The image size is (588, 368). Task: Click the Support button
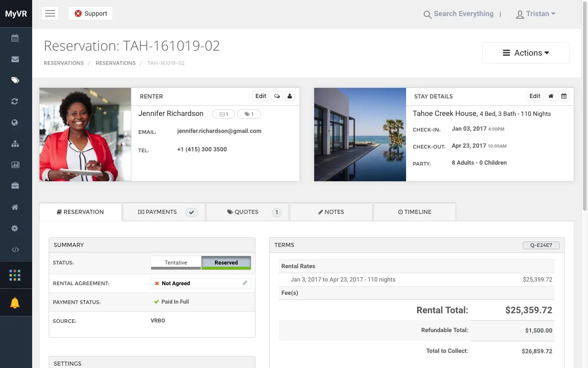(90, 13)
